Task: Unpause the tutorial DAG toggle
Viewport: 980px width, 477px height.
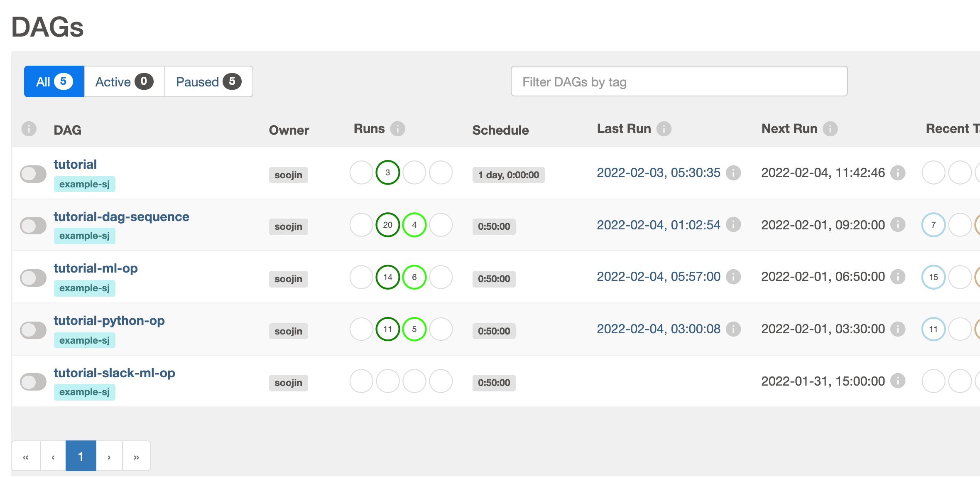Action: coord(33,174)
